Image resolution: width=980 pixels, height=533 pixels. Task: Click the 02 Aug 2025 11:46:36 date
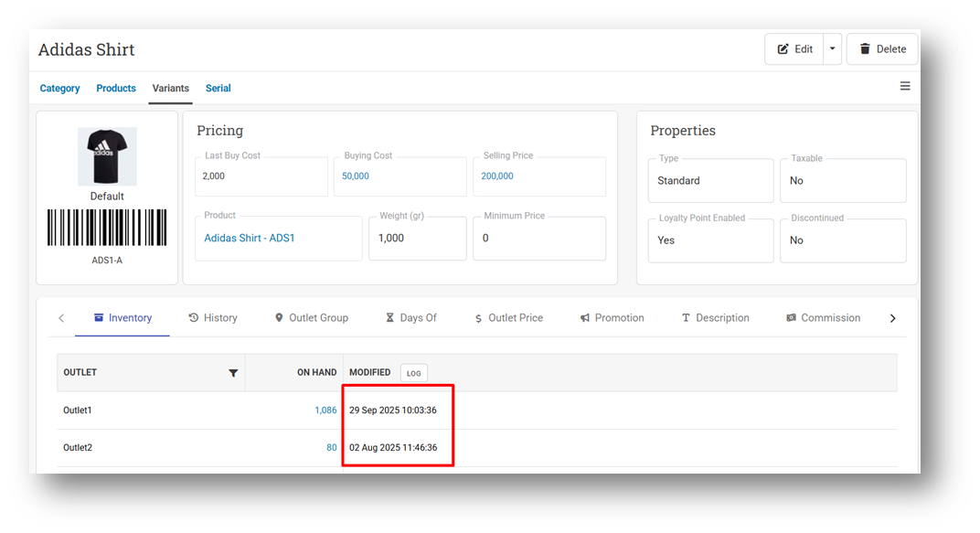click(x=393, y=447)
